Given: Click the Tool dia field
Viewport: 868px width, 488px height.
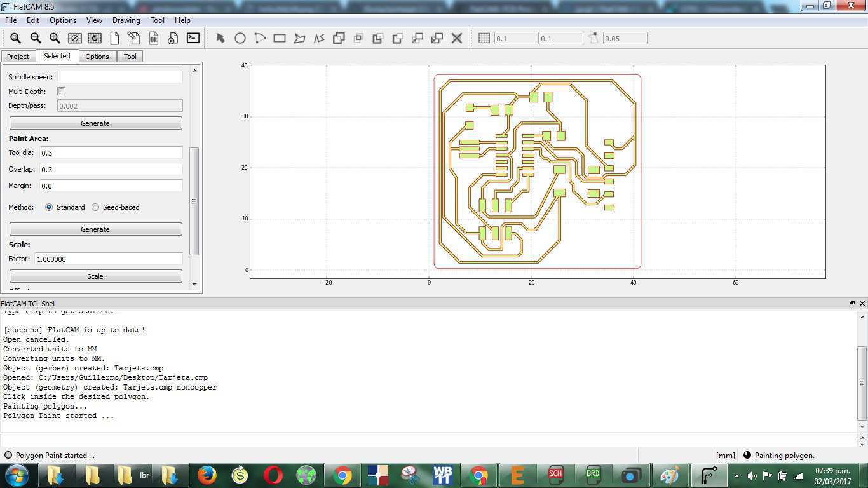Looking at the screenshot, I should click(111, 153).
